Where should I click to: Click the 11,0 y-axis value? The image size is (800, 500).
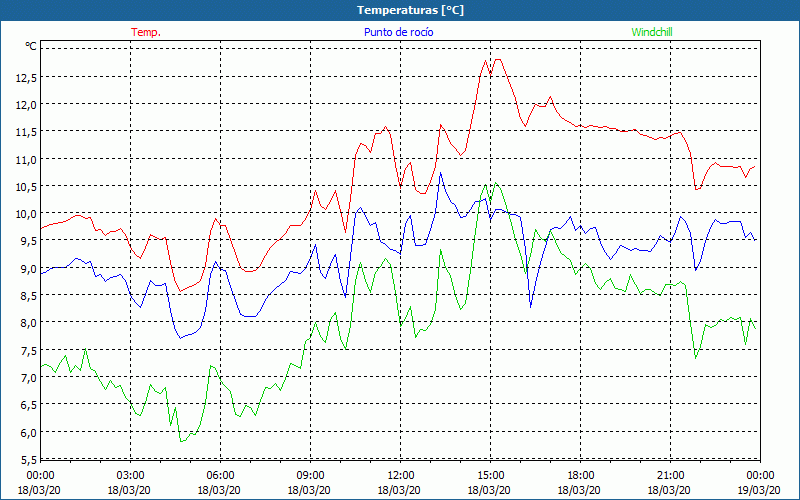pos(26,159)
